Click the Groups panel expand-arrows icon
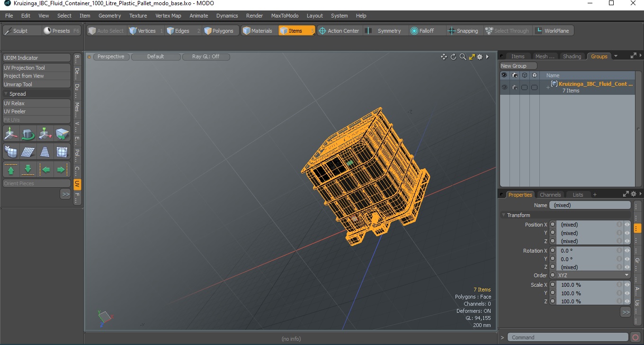 633,56
